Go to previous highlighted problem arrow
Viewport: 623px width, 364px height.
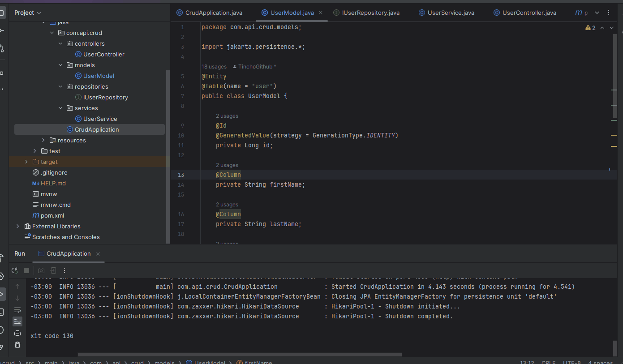602,28
